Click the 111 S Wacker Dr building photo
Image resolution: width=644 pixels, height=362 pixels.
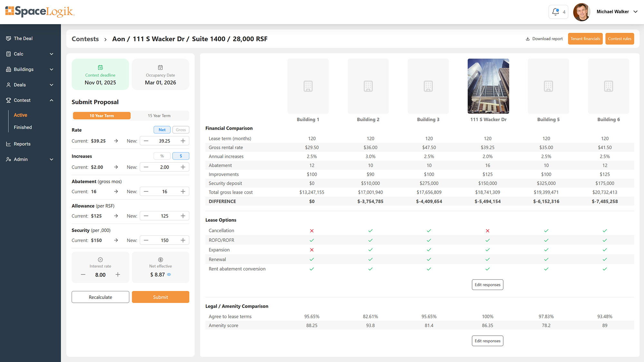(488, 86)
